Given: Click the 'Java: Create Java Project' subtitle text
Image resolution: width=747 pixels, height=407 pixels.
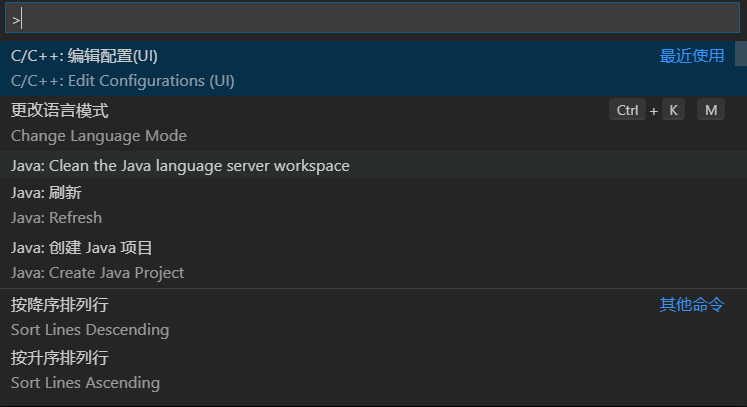Looking at the screenshot, I should (x=97, y=272).
